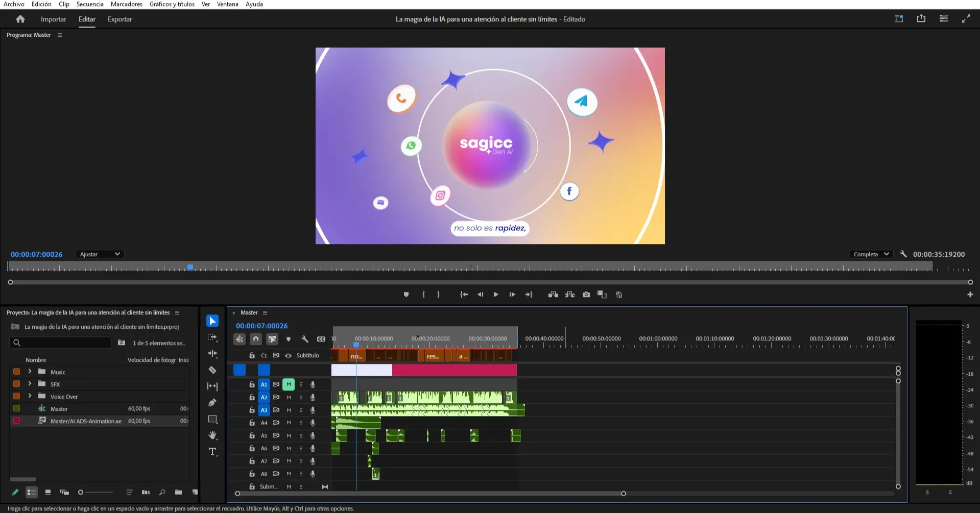Image resolution: width=980 pixels, height=513 pixels.
Task: Switch Project panel to icon view
Action: (48, 492)
